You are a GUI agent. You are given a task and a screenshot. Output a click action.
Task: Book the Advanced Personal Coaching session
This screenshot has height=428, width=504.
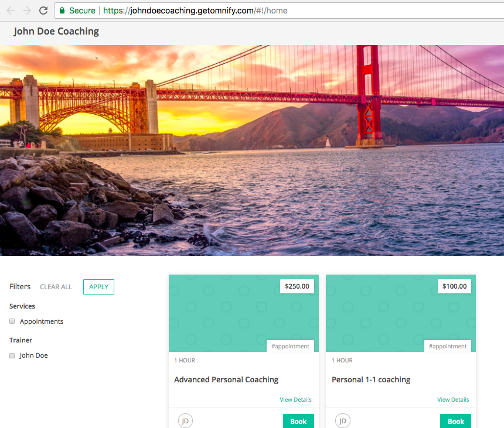(x=298, y=421)
